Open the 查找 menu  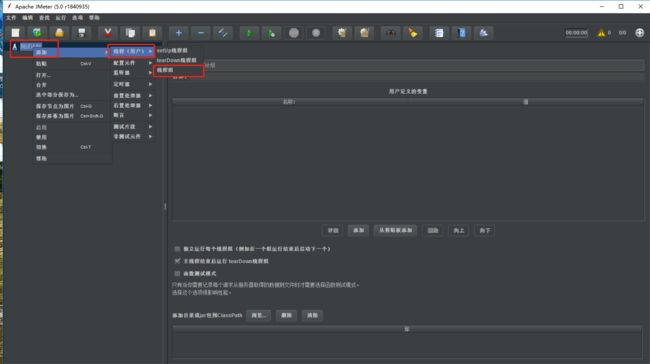coord(44,18)
